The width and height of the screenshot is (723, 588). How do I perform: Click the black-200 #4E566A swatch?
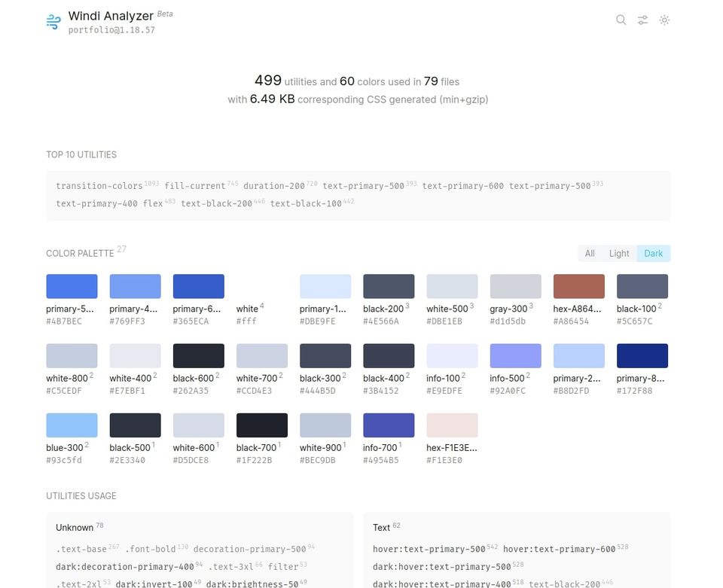pos(389,286)
